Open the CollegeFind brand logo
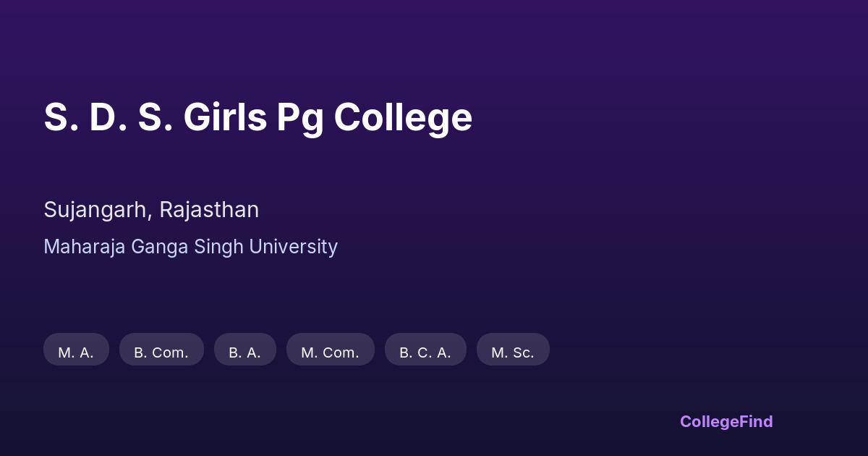The width and height of the screenshot is (868, 456). [x=726, y=421]
